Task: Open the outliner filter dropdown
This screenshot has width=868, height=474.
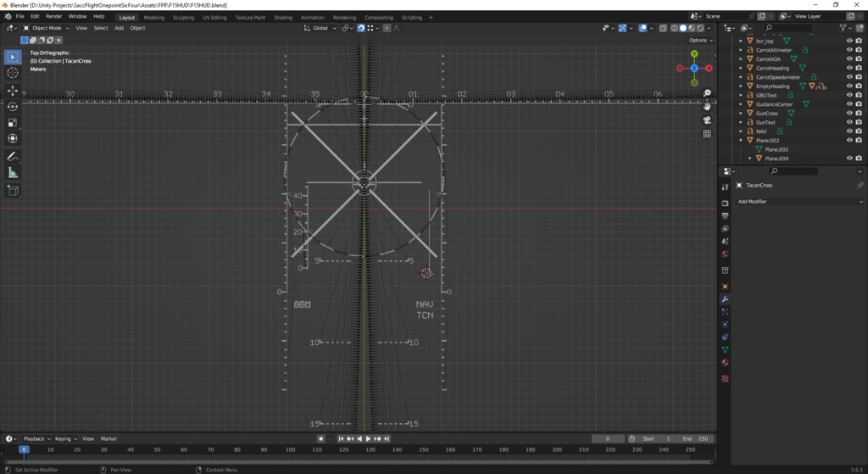Action: point(846,28)
